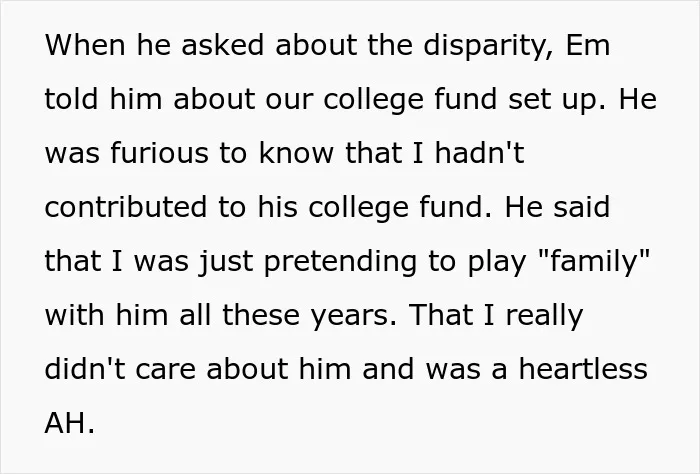Click the word "heartless" in the text
Screen dimensions: 700x474
click(x=583, y=369)
